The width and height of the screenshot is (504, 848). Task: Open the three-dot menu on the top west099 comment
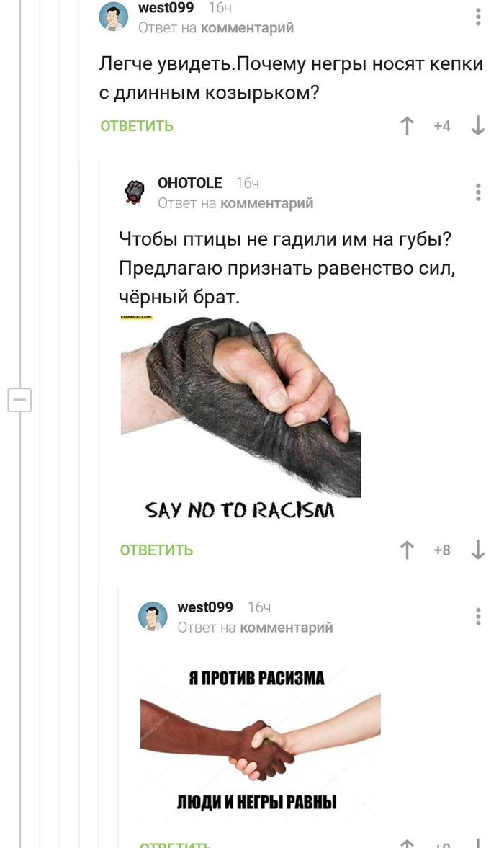click(x=478, y=17)
